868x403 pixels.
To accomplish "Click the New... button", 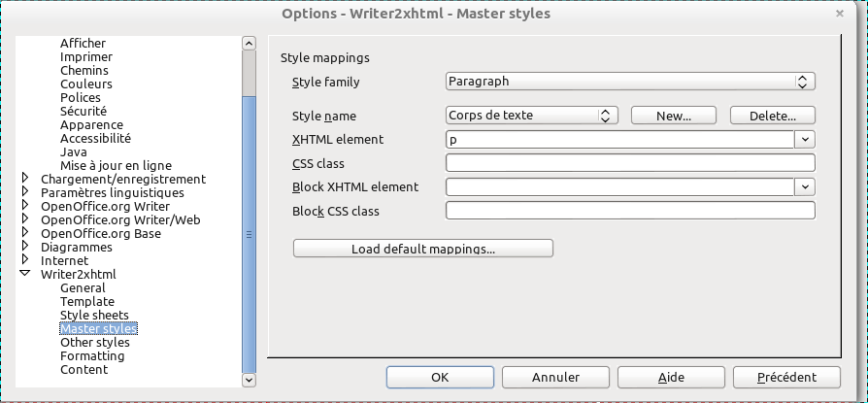I will point(674,116).
